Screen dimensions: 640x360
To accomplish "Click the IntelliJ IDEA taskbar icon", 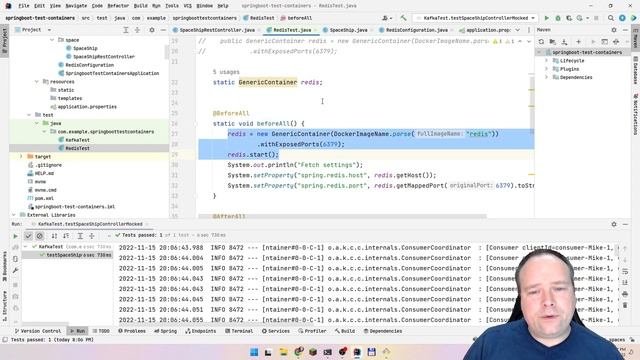I will pyautogui.click(x=357, y=352).
